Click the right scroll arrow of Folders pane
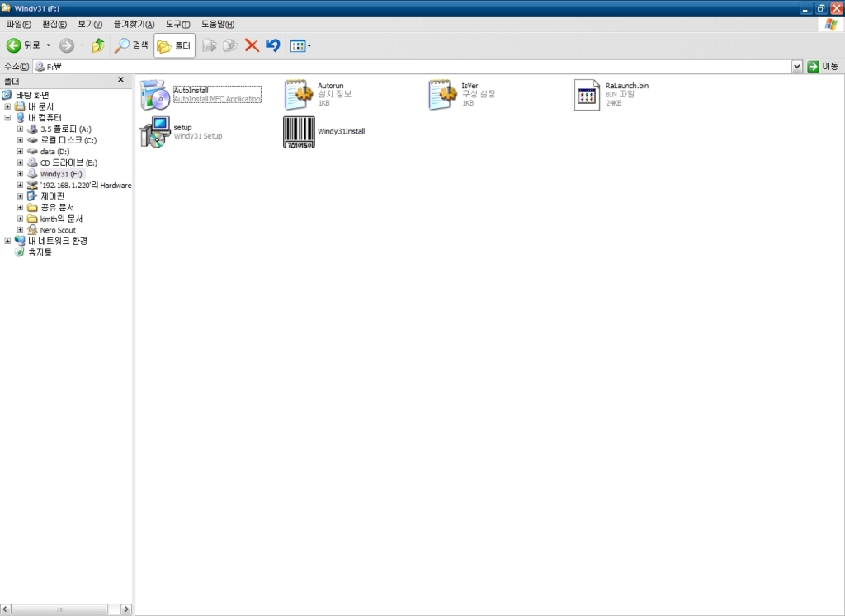The width and height of the screenshot is (845, 616). click(126, 609)
